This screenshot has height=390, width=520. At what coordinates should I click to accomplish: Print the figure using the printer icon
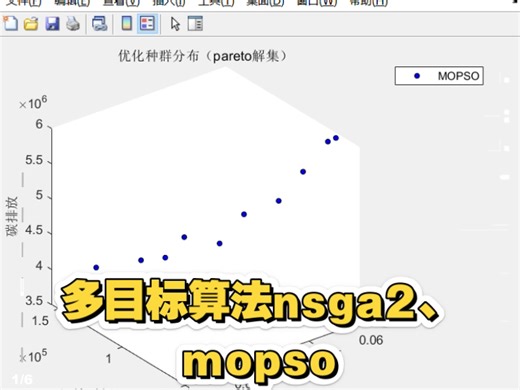point(73,24)
